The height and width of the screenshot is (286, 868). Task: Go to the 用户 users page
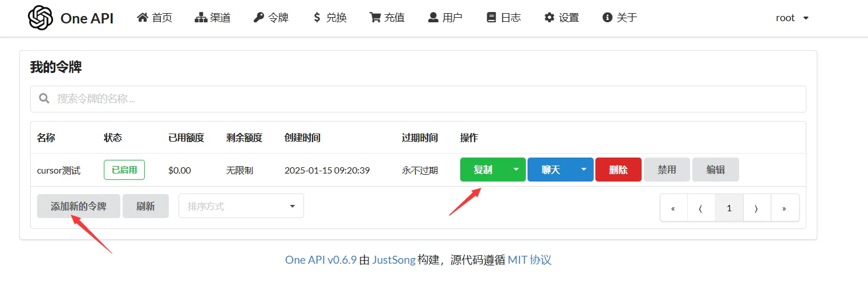(x=445, y=18)
